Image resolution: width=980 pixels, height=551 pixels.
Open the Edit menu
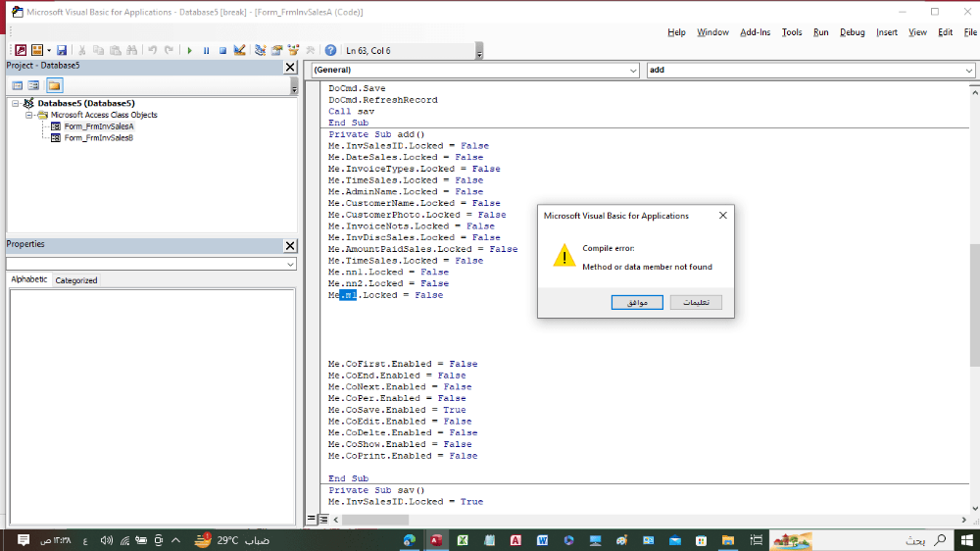945,32
